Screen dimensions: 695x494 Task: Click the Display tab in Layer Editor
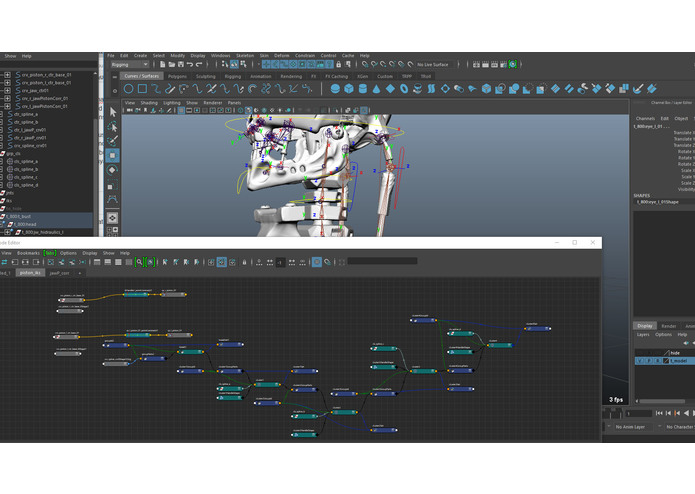point(644,326)
